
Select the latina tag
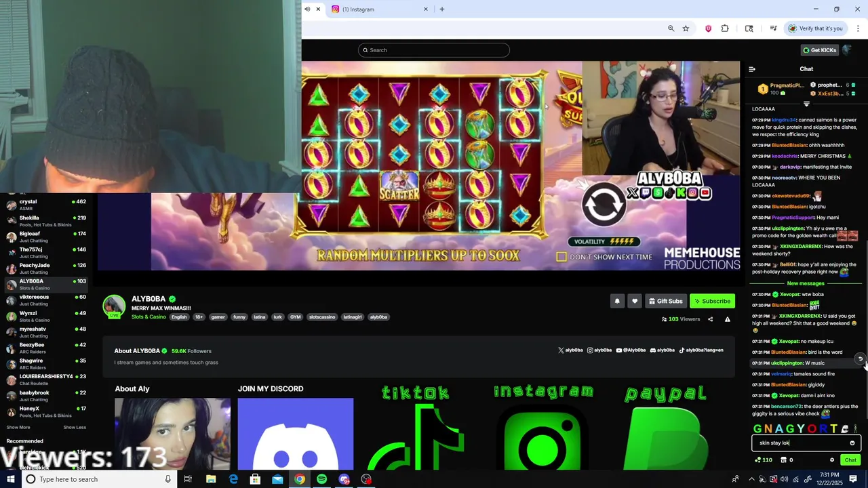(x=260, y=317)
